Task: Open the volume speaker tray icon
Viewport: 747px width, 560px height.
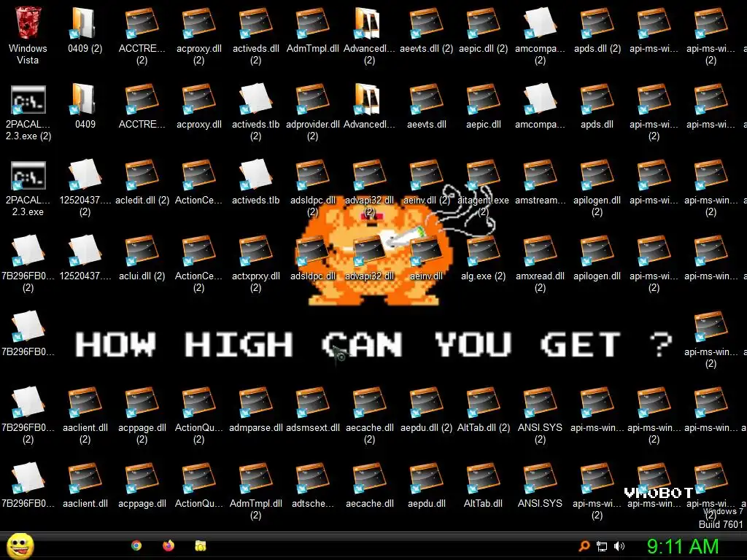Action: coord(619,546)
